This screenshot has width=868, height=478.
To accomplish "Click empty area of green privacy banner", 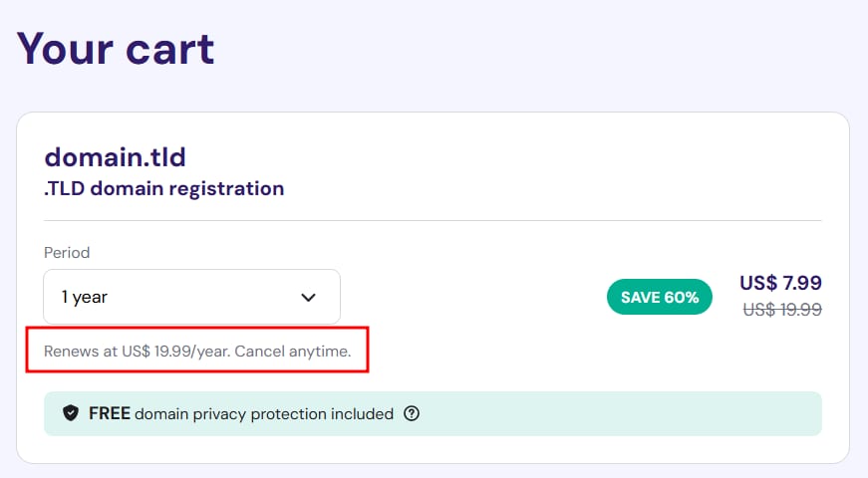I will [618, 413].
